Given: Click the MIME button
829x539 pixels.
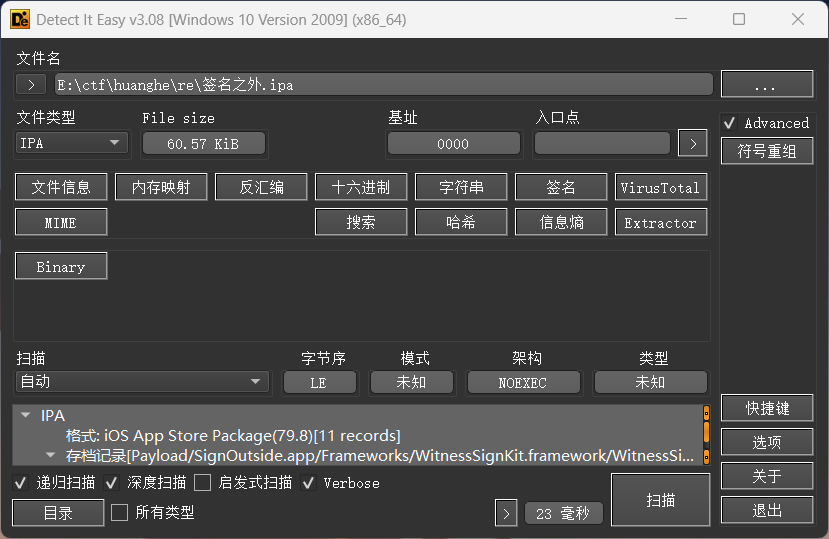Looking at the screenshot, I should (61, 222).
